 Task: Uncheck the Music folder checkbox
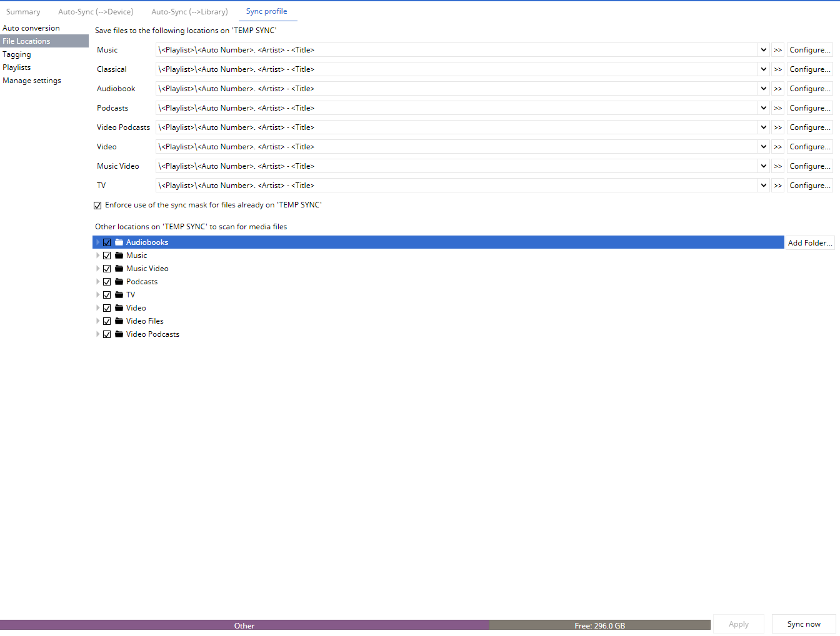pyautogui.click(x=107, y=256)
